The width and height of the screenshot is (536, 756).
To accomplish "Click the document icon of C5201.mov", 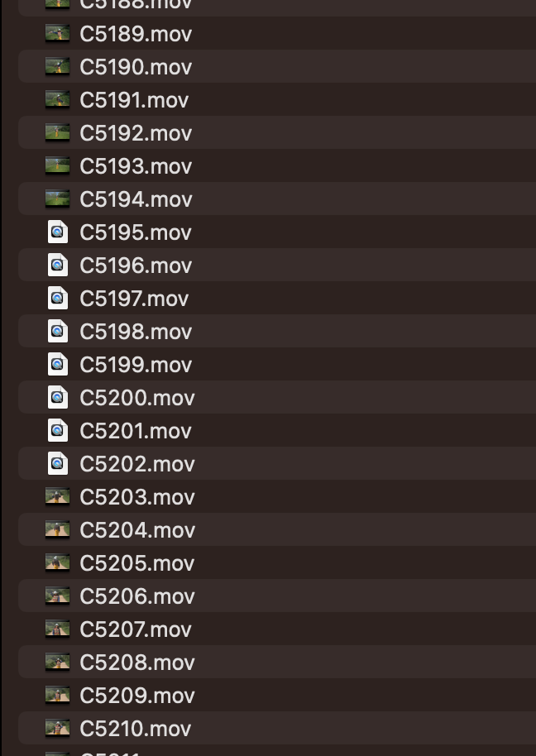I will pyautogui.click(x=57, y=430).
